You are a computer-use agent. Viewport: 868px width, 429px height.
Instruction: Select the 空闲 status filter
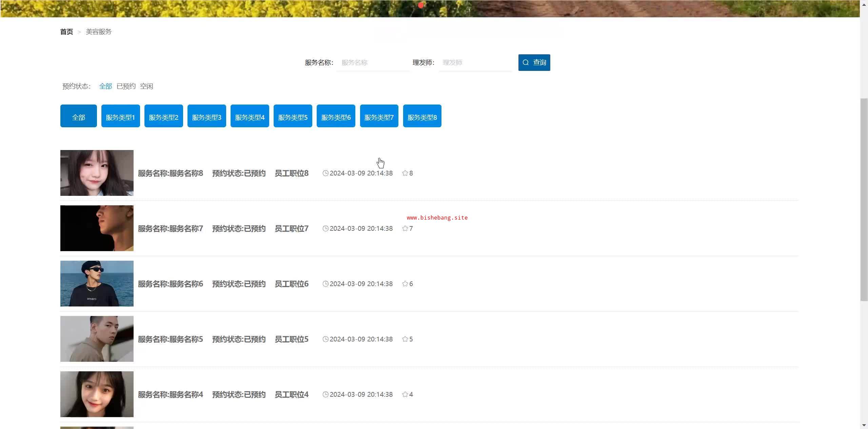[x=146, y=86]
